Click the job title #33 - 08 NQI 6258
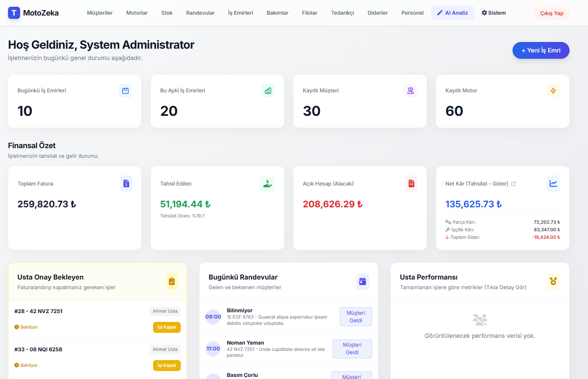 [38, 350]
